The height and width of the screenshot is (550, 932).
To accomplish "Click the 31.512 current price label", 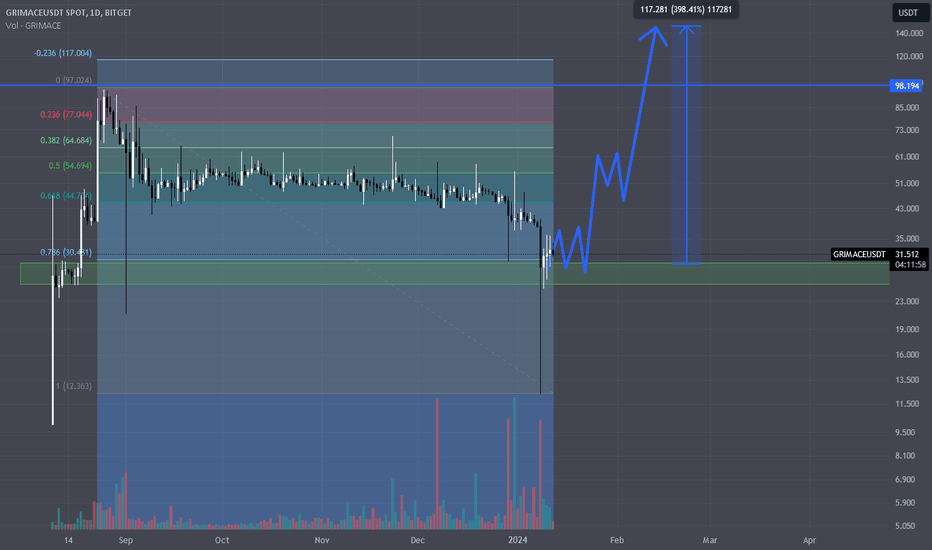I will pos(907,254).
